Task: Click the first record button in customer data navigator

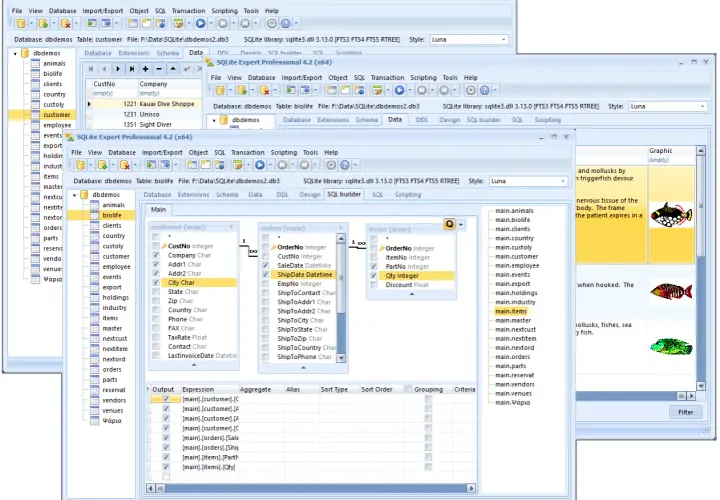Action: pos(90,69)
